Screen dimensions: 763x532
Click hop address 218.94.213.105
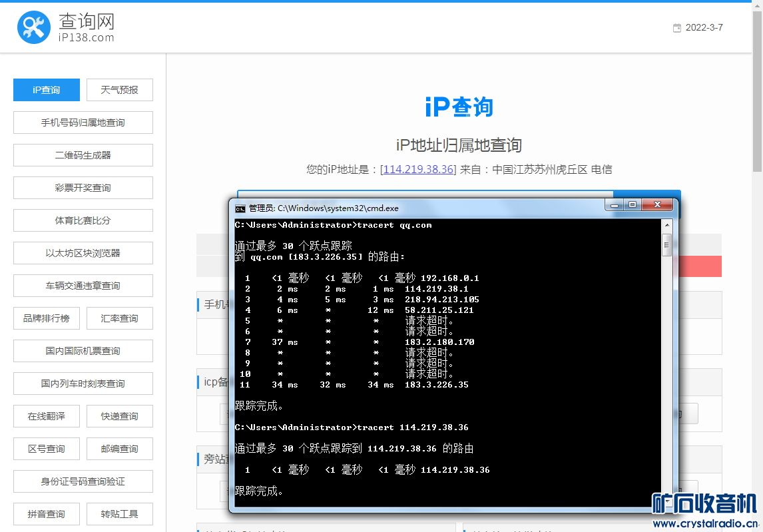442,300
